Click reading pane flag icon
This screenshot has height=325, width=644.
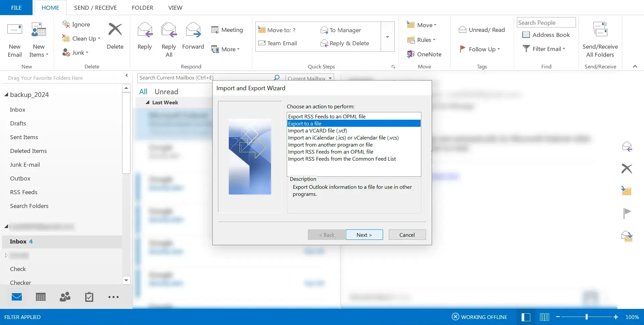coord(627,213)
